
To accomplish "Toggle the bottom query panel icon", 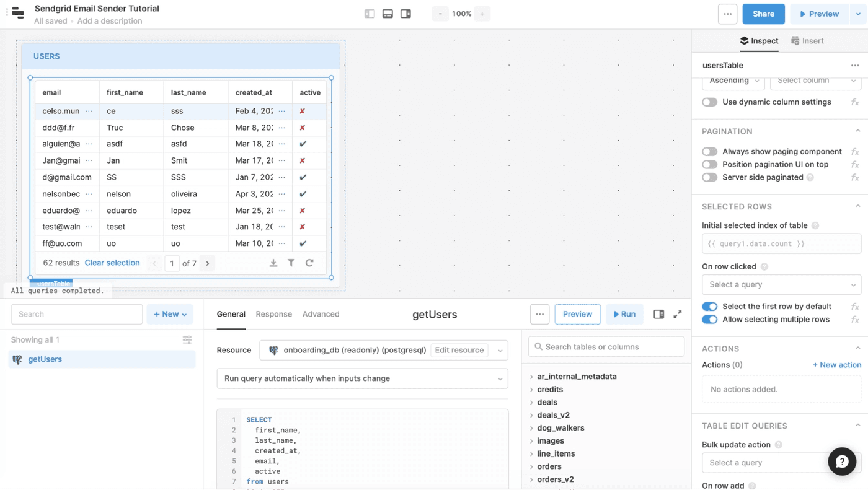I will coord(387,14).
